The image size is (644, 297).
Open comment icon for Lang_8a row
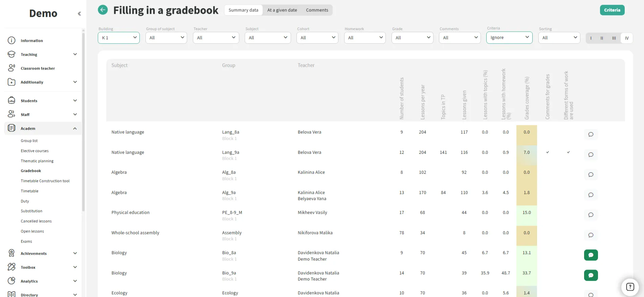coord(591,134)
